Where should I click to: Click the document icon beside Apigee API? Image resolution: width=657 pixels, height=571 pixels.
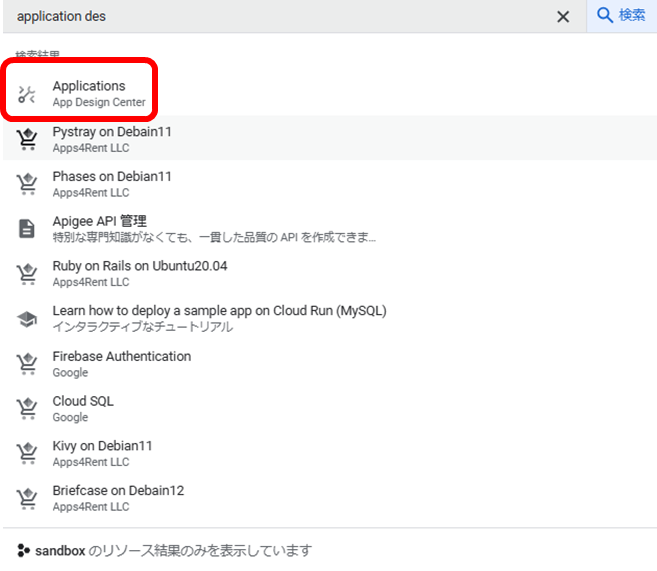click(x=27, y=229)
